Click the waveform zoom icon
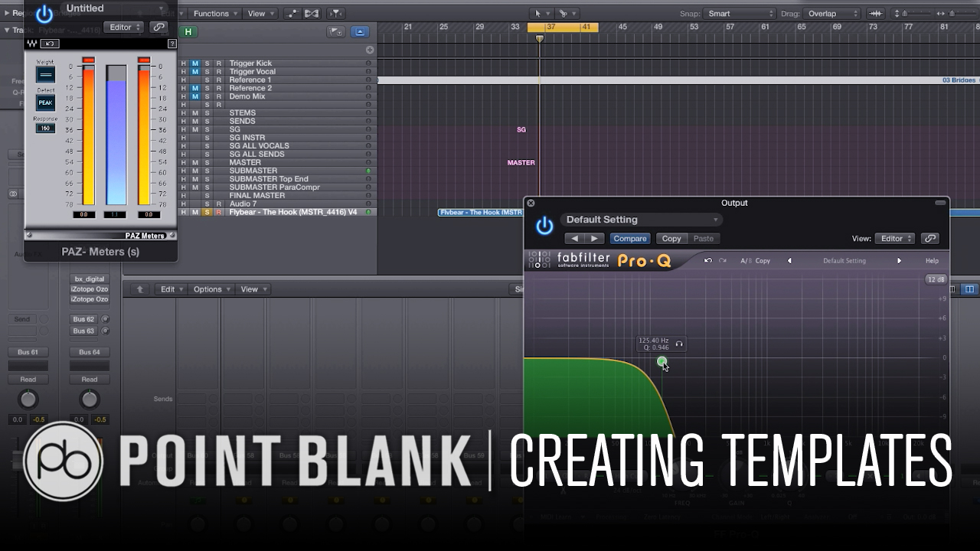This screenshot has width=980, height=551. pyautogui.click(x=877, y=14)
